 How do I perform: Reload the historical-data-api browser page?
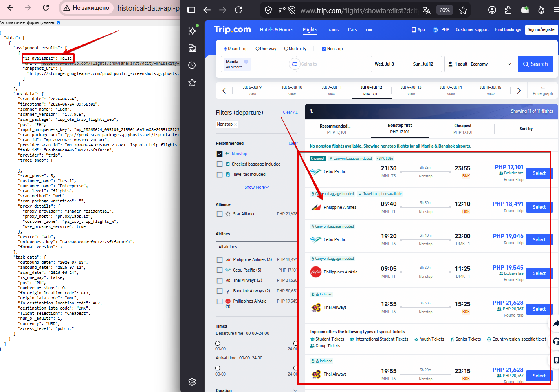click(46, 8)
